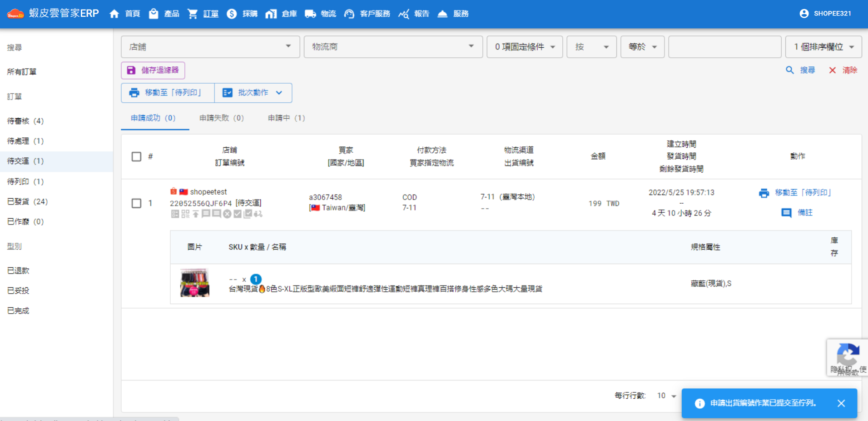Click the Taiwan flag beside shopeetest
Screen dimensions: 868x421
pyautogui.click(x=184, y=192)
